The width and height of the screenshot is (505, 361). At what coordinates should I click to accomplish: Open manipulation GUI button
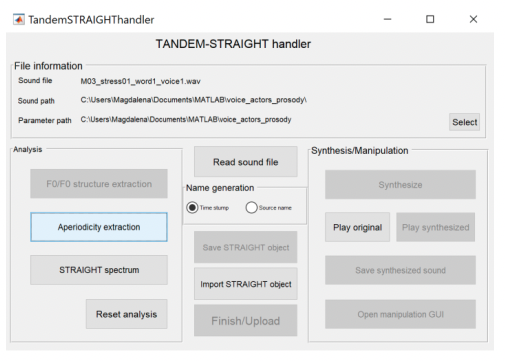[x=400, y=314]
